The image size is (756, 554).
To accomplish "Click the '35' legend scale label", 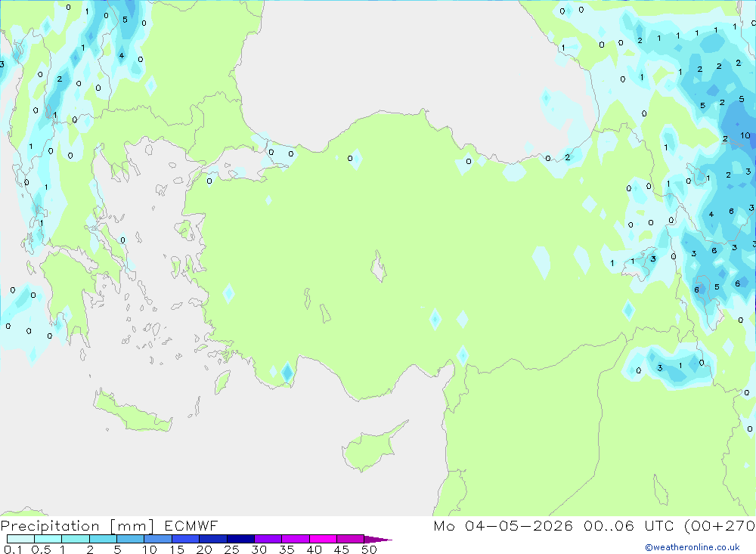I will coord(287,549).
